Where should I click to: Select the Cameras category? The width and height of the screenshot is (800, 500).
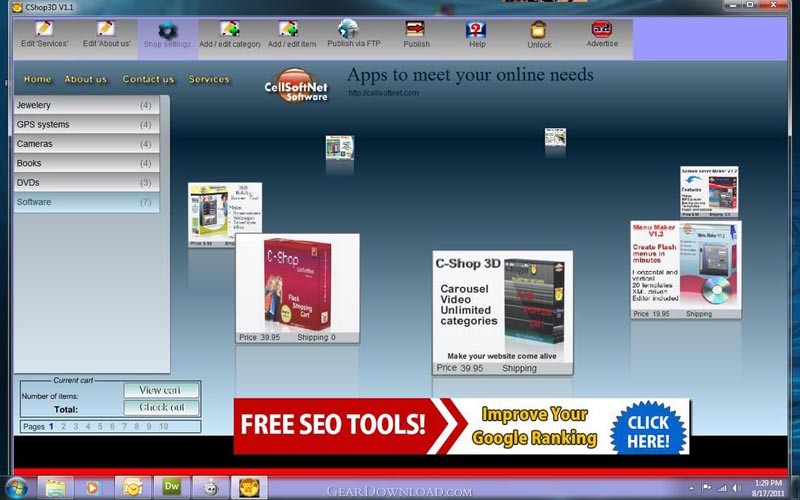pyautogui.click(x=86, y=144)
